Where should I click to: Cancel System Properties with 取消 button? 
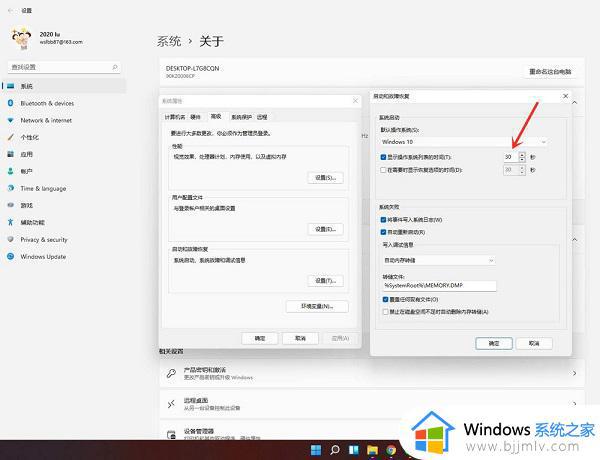[300, 338]
